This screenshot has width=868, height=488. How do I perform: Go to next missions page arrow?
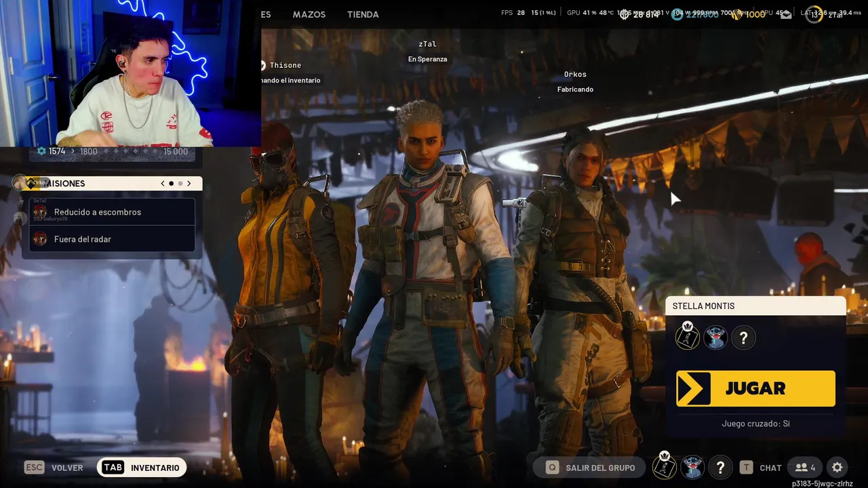(x=189, y=184)
